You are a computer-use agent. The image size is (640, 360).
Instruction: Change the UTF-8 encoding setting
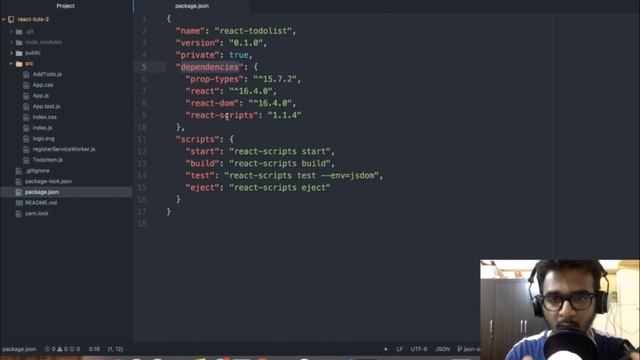(419, 349)
